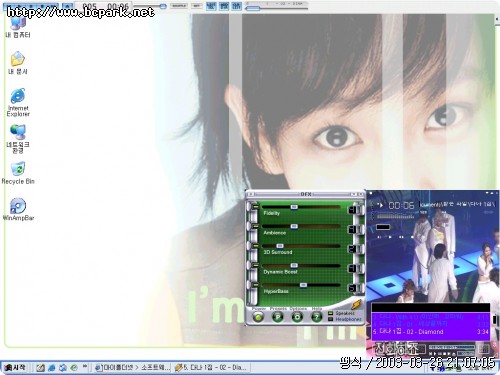
Task: Click the Internet Explorer quick launch icon
Action: point(52,368)
